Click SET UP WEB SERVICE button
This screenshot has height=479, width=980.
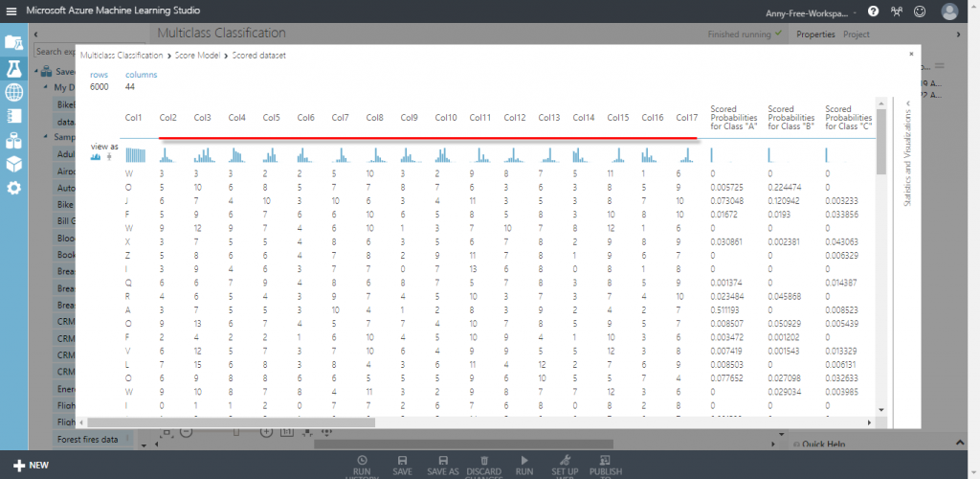(565, 466)
